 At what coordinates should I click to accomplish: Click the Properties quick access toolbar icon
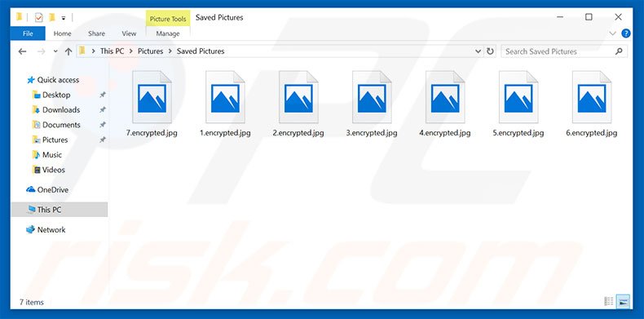[x=39, y=17]
